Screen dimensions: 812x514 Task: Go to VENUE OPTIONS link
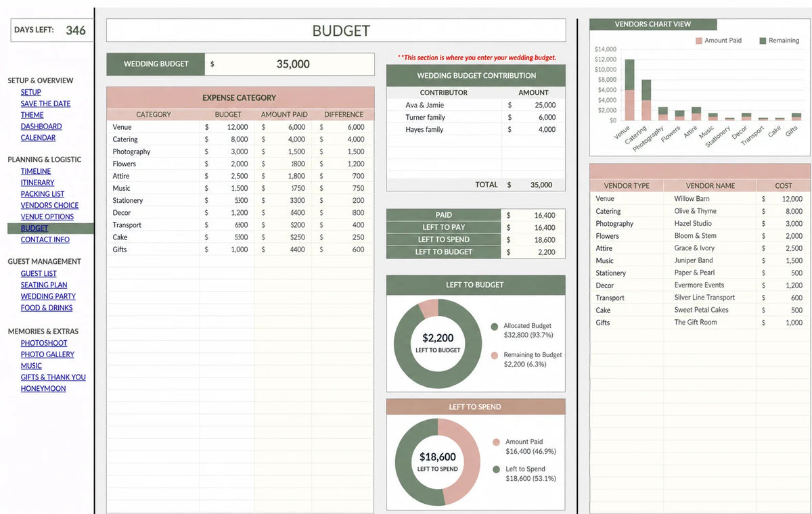click(47, 217)
